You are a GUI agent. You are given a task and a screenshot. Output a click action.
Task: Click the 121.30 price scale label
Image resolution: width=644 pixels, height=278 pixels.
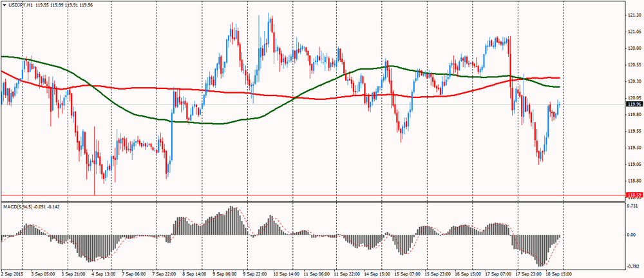tap(634, 15)
